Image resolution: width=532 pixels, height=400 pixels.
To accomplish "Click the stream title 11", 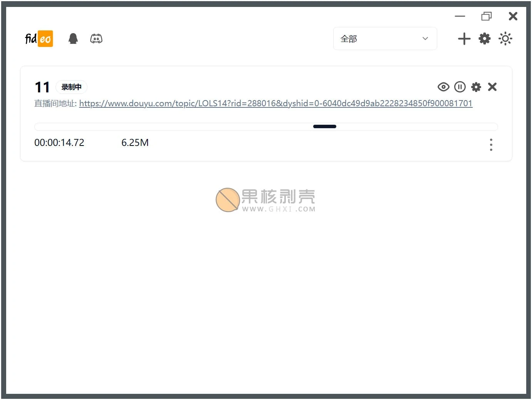I will pos(42,87).
